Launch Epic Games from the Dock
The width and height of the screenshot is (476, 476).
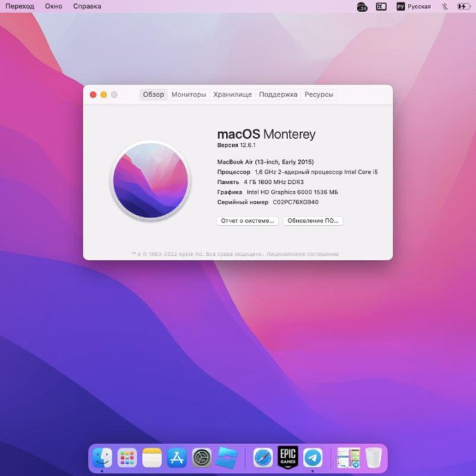tap(288, 457)
